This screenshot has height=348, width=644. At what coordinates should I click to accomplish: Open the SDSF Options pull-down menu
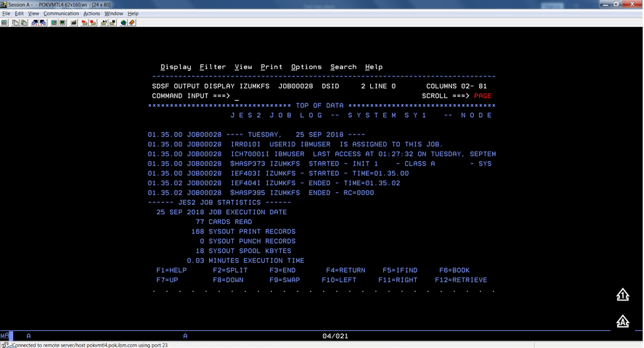(x=306, y=67)
